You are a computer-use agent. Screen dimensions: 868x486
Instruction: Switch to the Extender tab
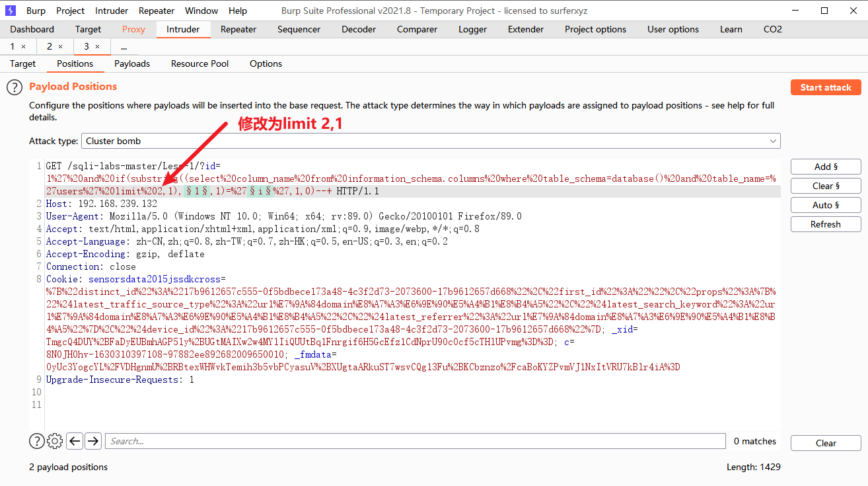pyautogui.click(x=526, y=29)
